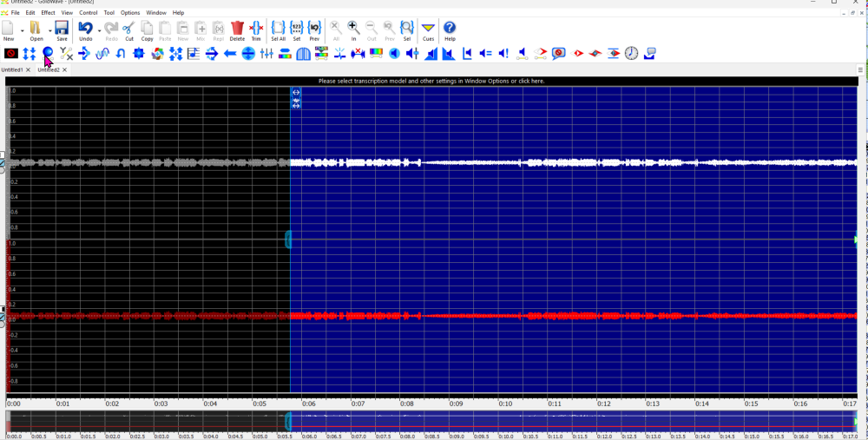Apply the Fade In rising ramp icon

[x=431, y=54]
